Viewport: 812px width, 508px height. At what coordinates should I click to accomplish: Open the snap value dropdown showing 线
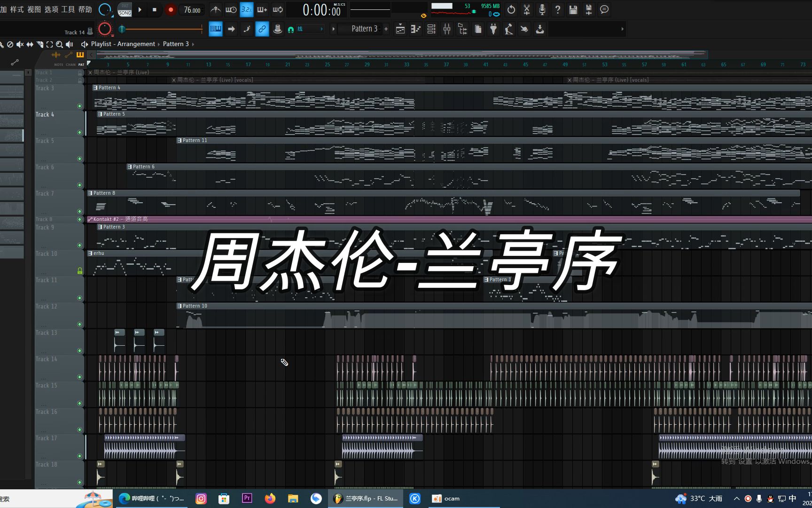click(309, 29)
